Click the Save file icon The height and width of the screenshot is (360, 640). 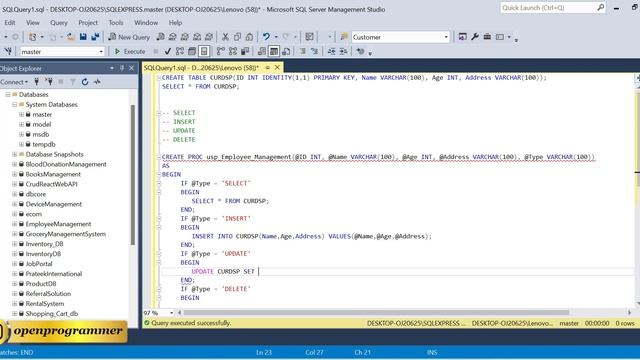point(83,37)
